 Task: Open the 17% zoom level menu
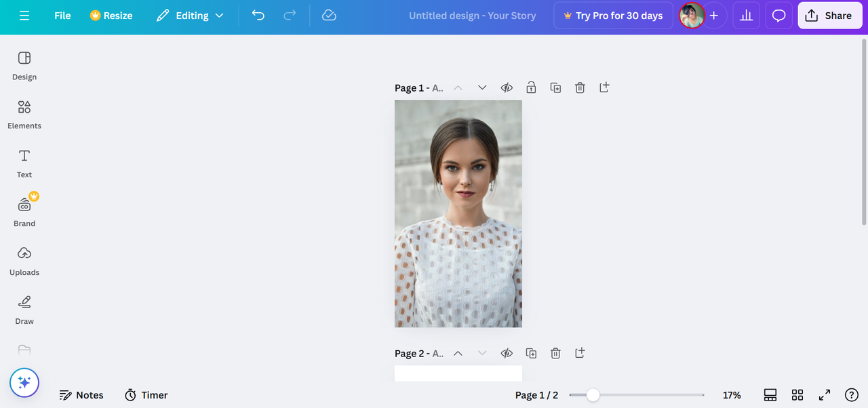coord(732,395)
